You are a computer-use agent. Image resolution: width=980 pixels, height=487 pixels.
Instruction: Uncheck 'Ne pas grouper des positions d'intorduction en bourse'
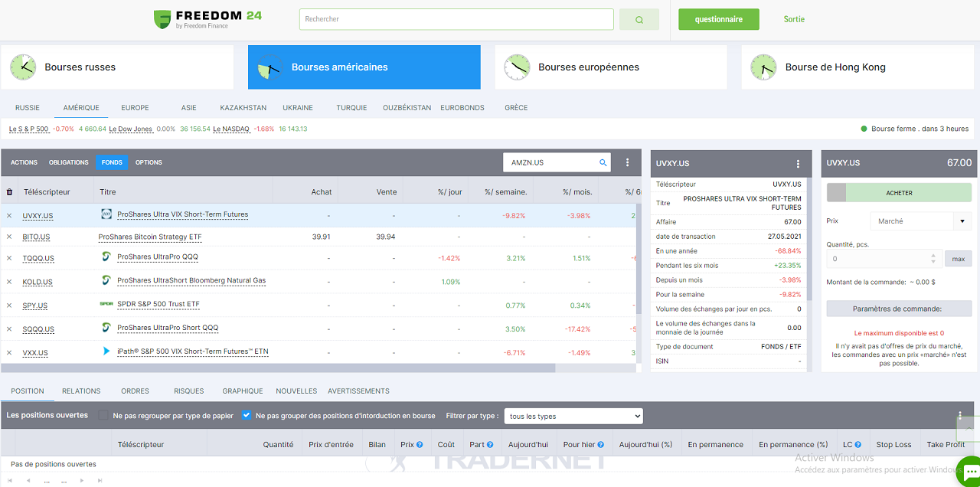point(247,416)
